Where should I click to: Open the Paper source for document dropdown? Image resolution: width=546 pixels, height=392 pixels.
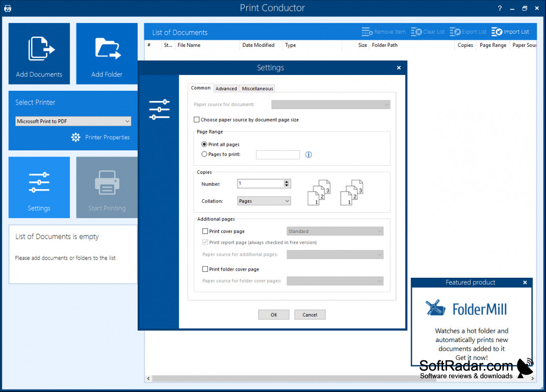(331, 104)
